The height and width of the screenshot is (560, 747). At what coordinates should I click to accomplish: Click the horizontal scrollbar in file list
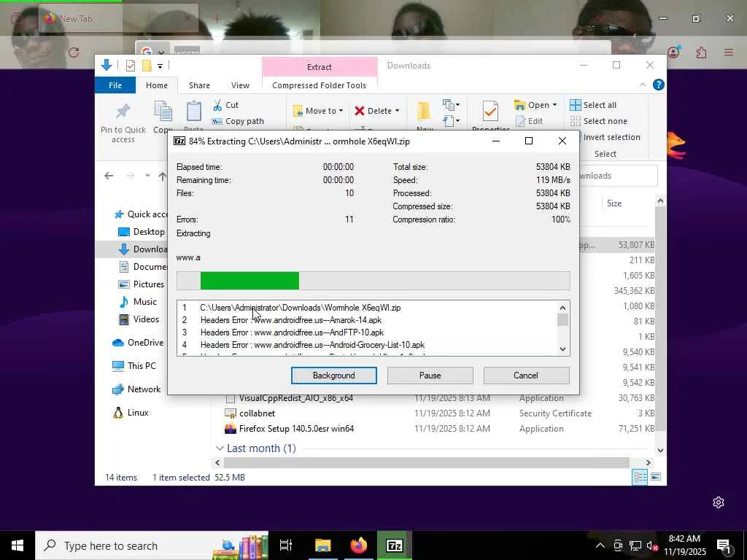[426, 462]
